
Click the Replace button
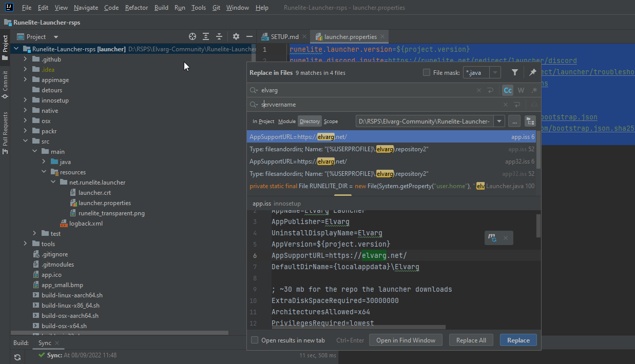[x=518, y=340]
